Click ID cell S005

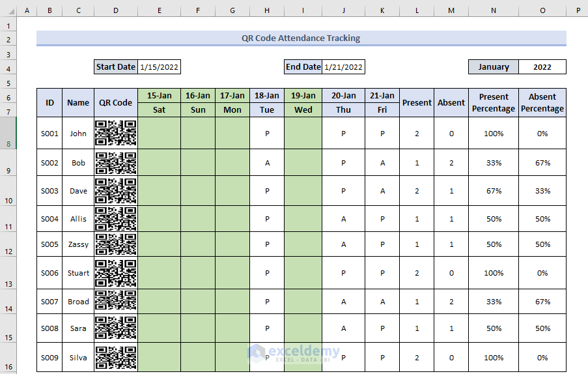[49, 244]
